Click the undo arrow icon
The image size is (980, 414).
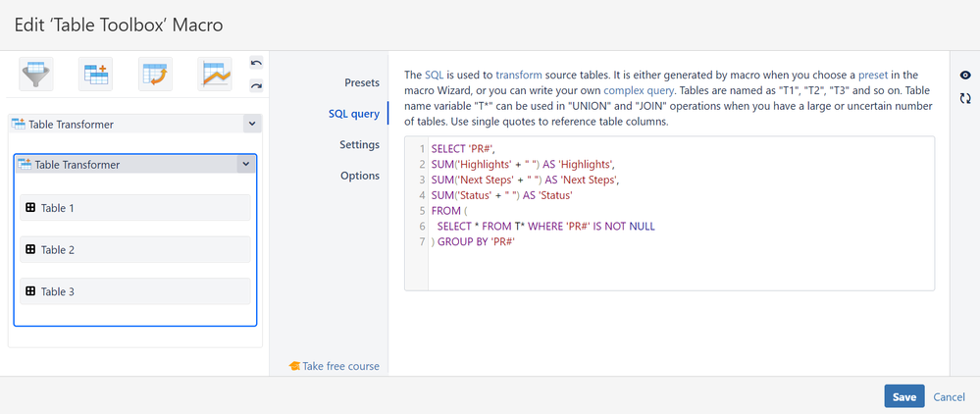tap(256, 64)
